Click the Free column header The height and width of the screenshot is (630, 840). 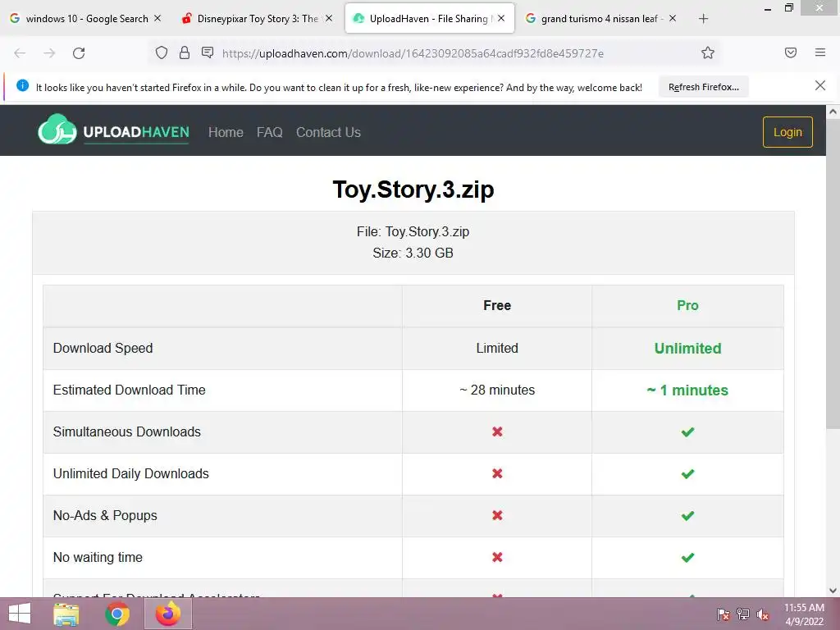point(497,305)
